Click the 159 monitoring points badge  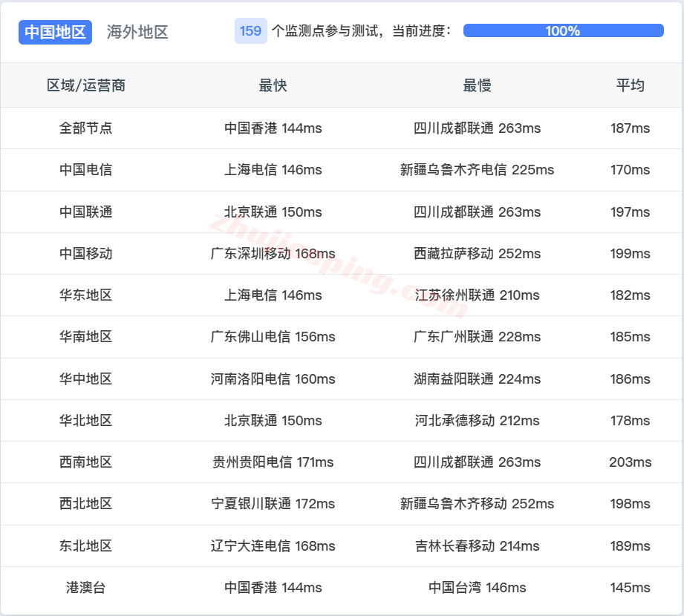tap(250, 31)
